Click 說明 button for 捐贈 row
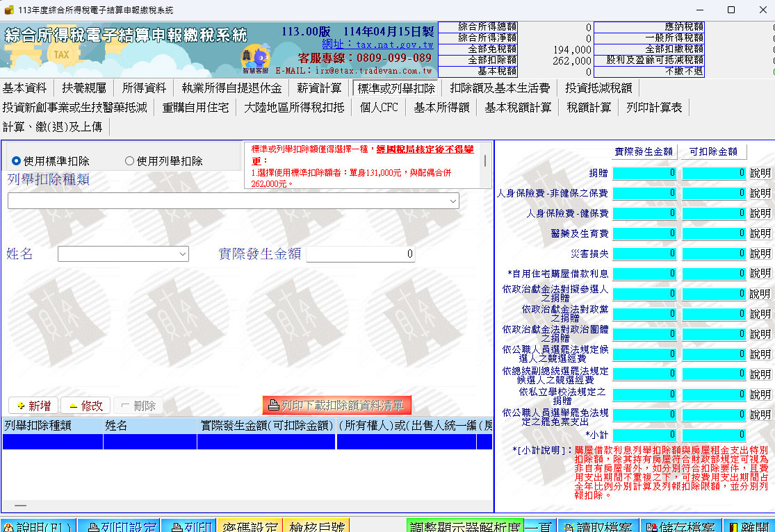The image size is (775, 532). (x=760, y=174)
